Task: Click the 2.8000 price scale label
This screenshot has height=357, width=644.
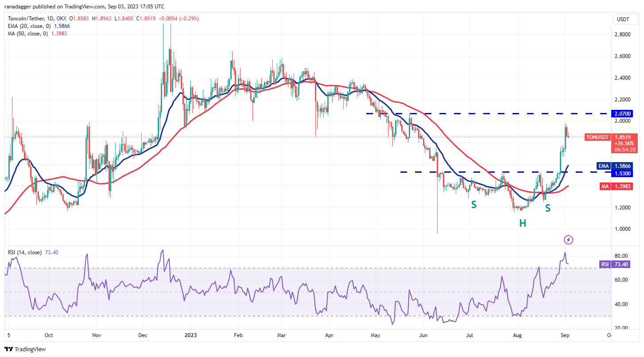Action: point(622,34)
